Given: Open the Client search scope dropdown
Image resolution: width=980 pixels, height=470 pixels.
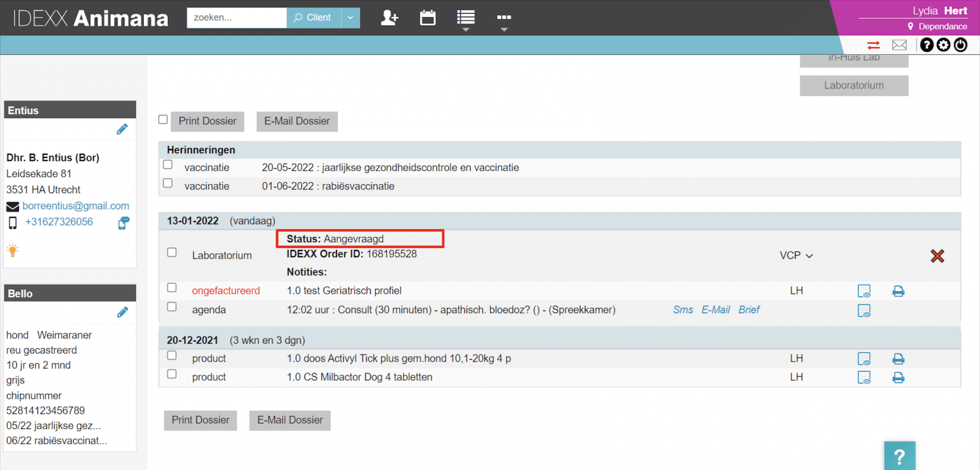Looking at the screenshot, I should [x=350, y=18].
